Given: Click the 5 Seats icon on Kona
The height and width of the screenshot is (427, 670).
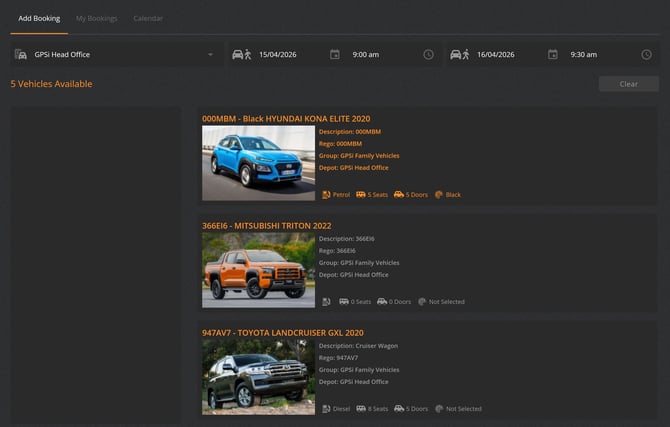Looking at the screenshot, I should pyautogui.click(x=361, y=194).
